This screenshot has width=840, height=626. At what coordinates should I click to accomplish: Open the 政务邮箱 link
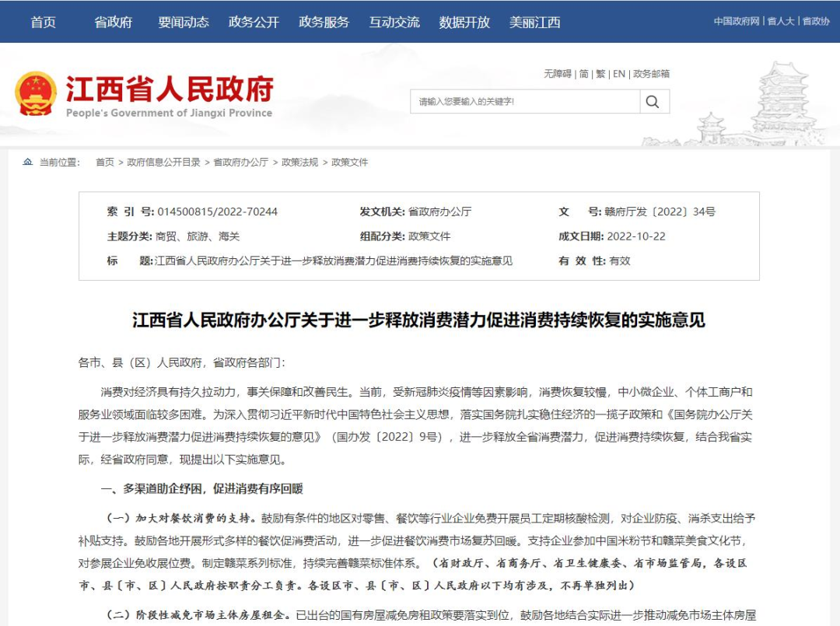point(650,74)
